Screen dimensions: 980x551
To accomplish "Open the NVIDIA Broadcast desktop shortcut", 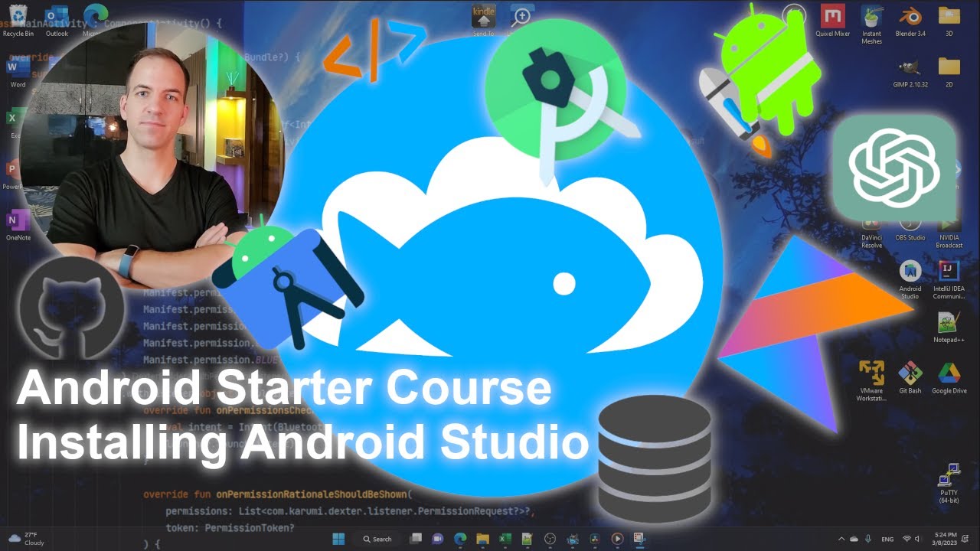I will point(949,232).
